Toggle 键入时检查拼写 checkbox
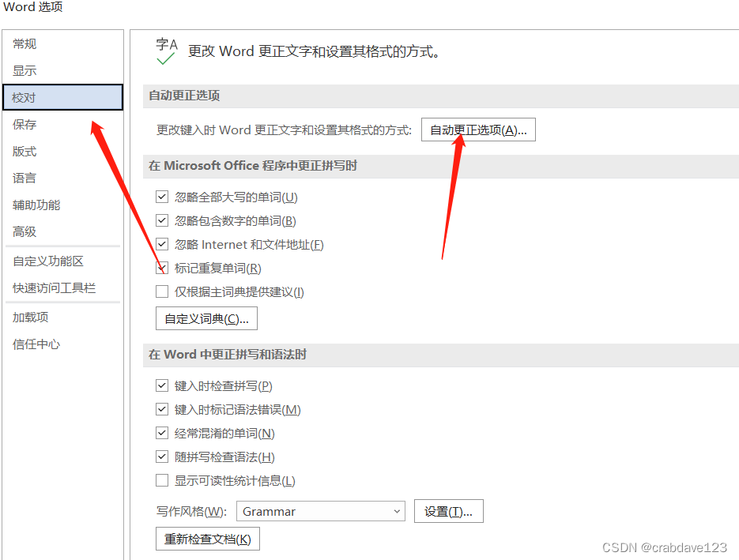Image resolution: width=739 pixels, height=560 pixels. click(162, 385)
